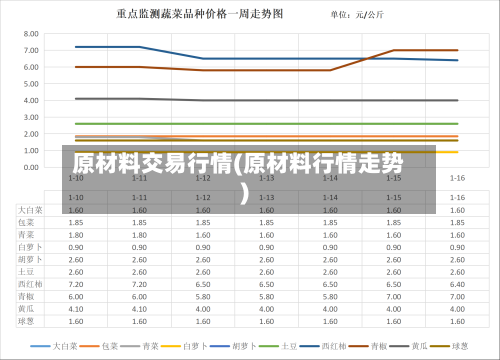The height and width of the screenshot is (360, 500).
Task: Click 青菜 price 1.60 under 1-14
Action: tap(330, 235)
